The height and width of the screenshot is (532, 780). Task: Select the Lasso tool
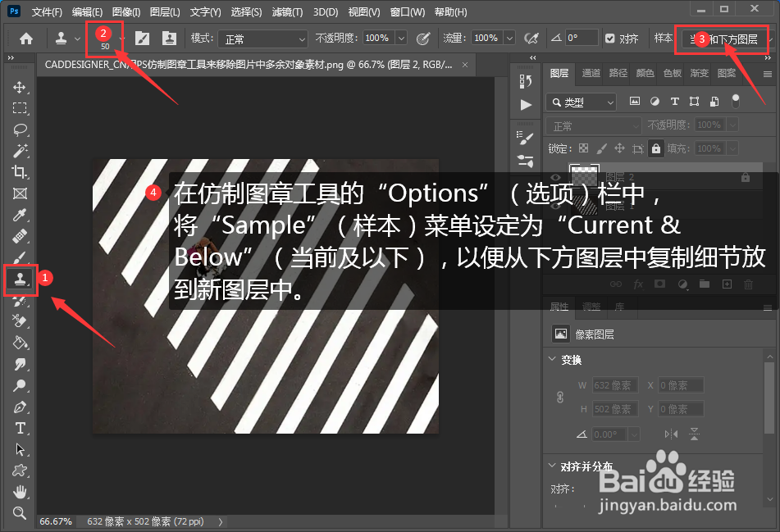pos(20,130)
